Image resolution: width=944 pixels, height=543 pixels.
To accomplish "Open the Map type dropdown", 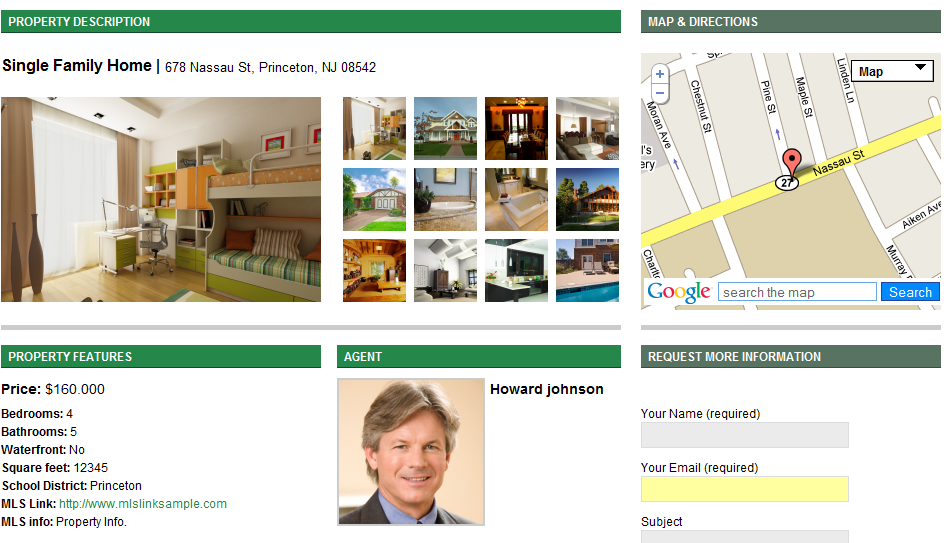I will click(892, 71).
